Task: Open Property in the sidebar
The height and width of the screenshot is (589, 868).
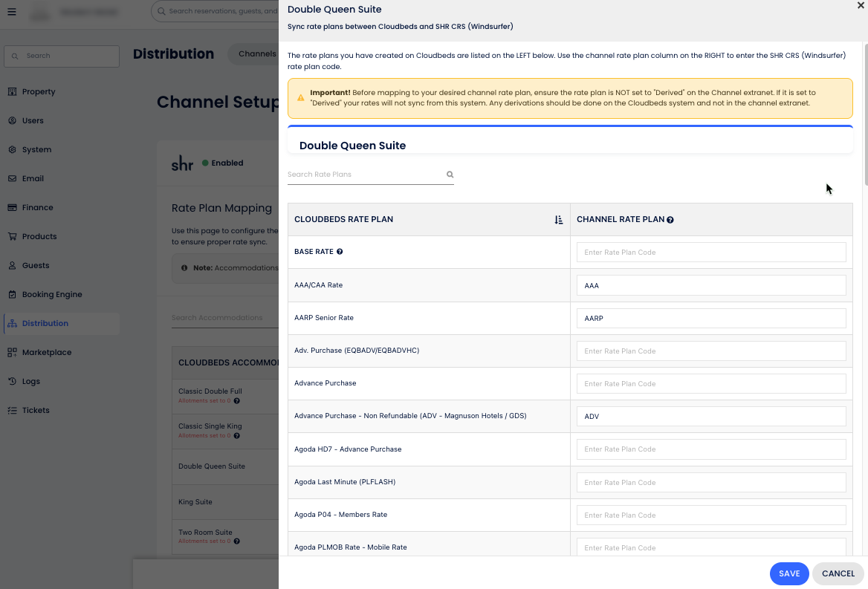Action: [39, 91]
